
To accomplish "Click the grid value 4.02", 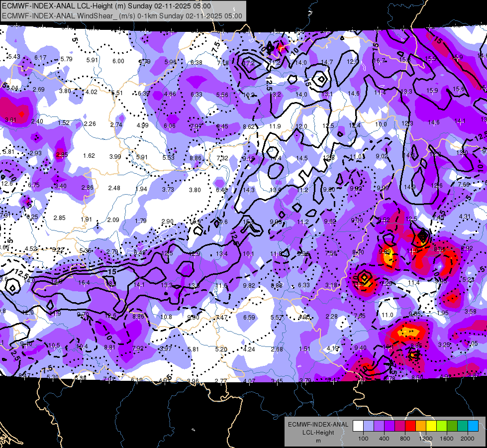I will tap(92, 92).
